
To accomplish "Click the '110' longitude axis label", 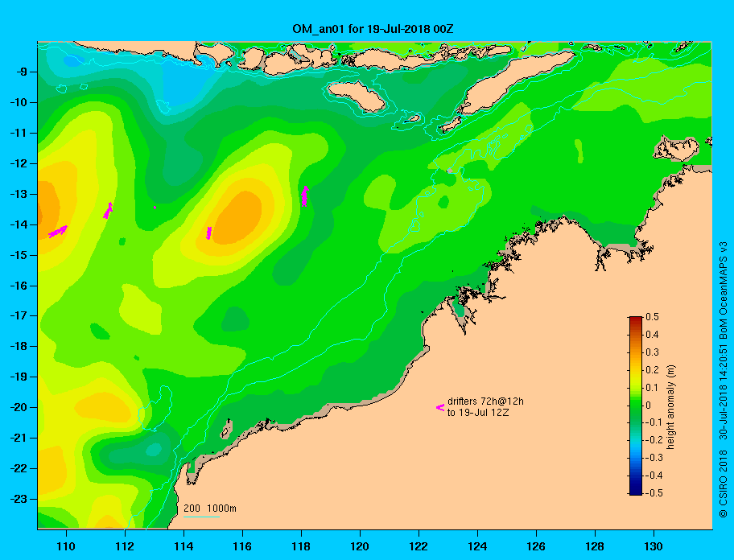I will tap(66, 546).
